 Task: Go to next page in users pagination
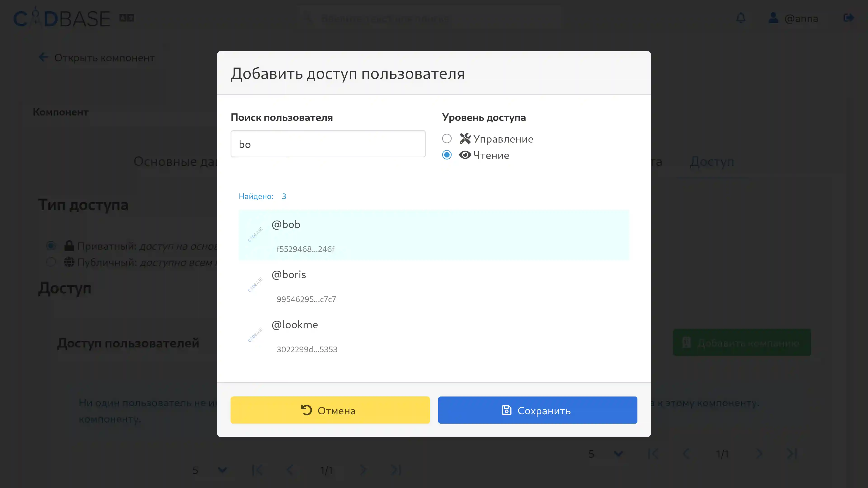pyautogui.click(x=363, y=470)
